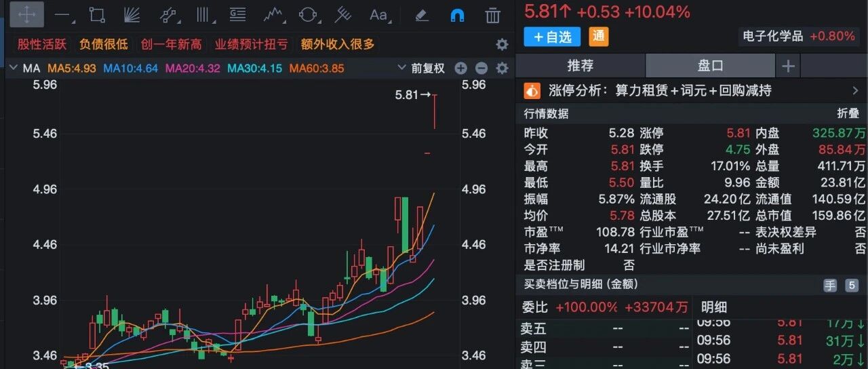Delete drawings with the trash icon
This screenshot has width=868, height=369.
493,14
